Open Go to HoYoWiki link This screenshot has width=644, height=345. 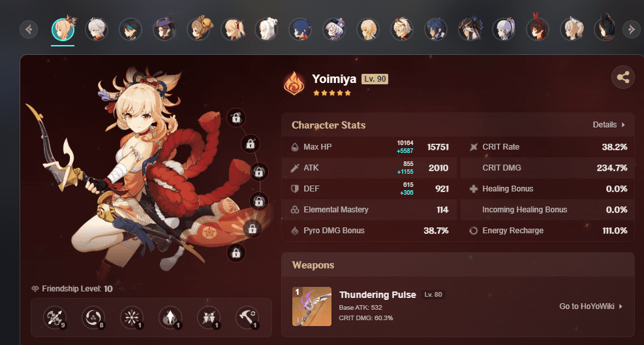point(591,306)
